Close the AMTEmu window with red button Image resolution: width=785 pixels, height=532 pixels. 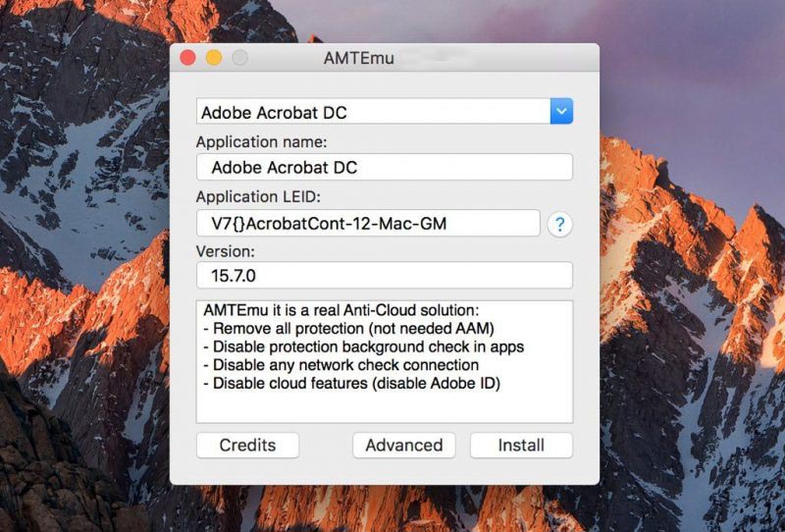coord(187,58)
